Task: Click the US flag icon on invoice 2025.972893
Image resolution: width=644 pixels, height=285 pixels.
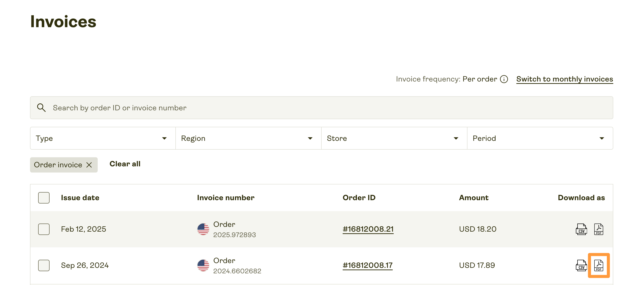Action: (203, 229)
